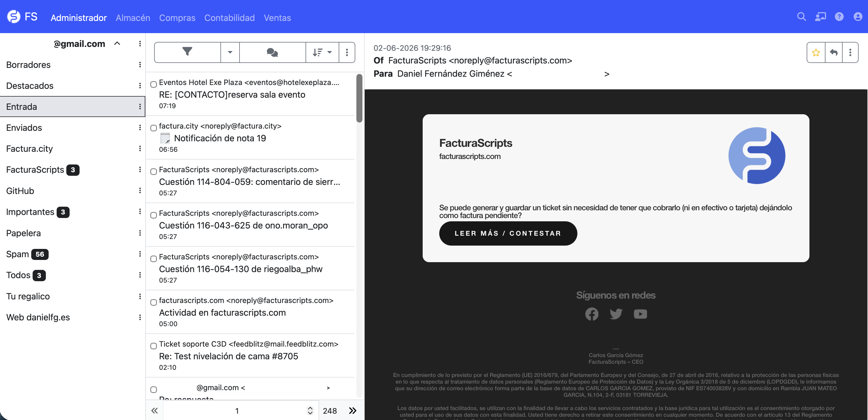Viewport: 868px width, 420px height.
Task: Reply to the open email
Action: point(834,52)
